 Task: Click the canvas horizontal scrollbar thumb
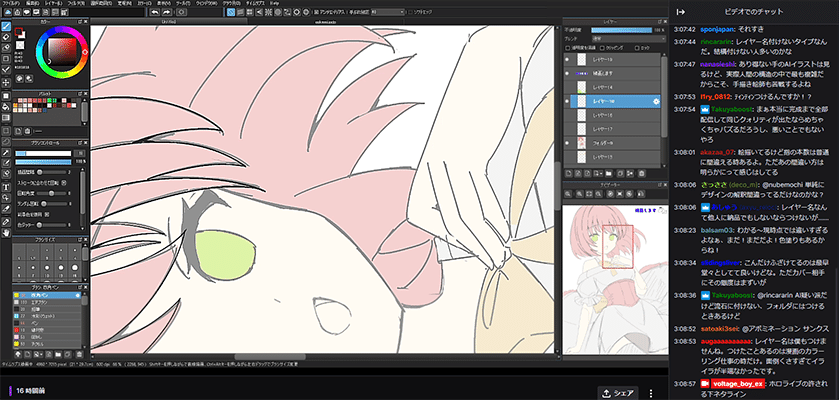pos(270,357)
